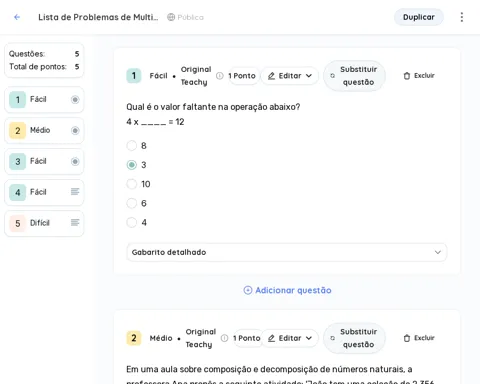Click the info icon in question 2 header

pos(224,338)
